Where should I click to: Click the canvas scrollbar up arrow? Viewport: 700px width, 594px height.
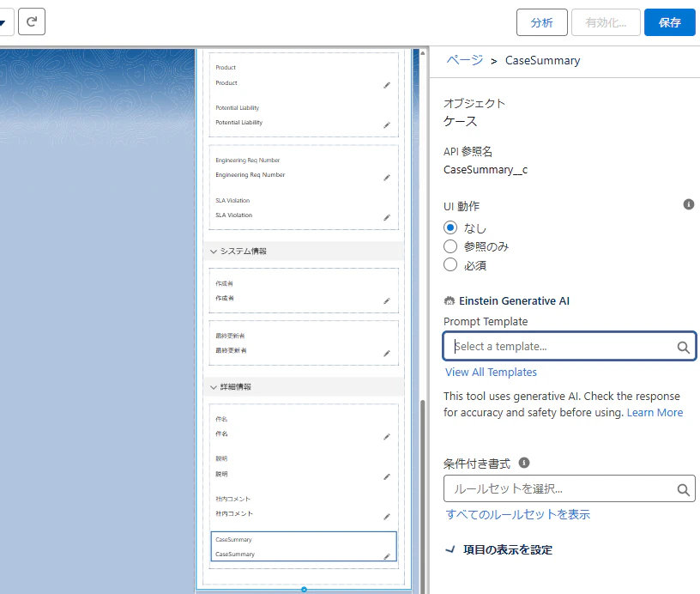point(423,52)
